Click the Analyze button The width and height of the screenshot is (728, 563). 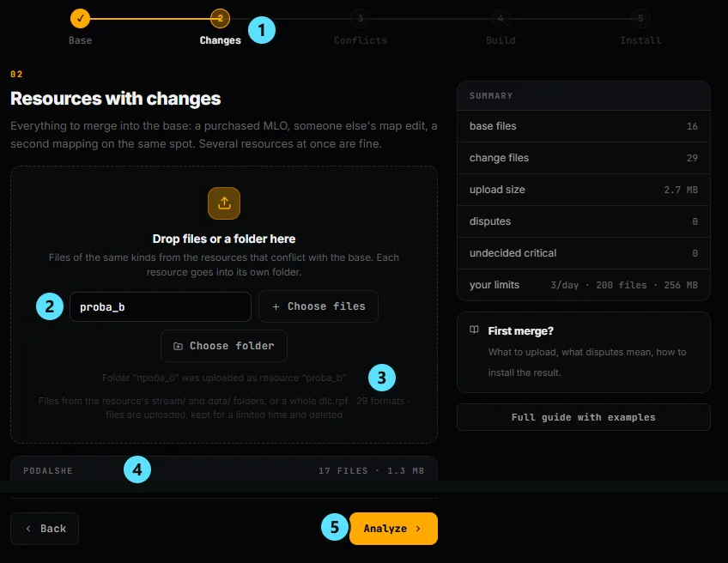pyautogui.click(x=393, y=528)
